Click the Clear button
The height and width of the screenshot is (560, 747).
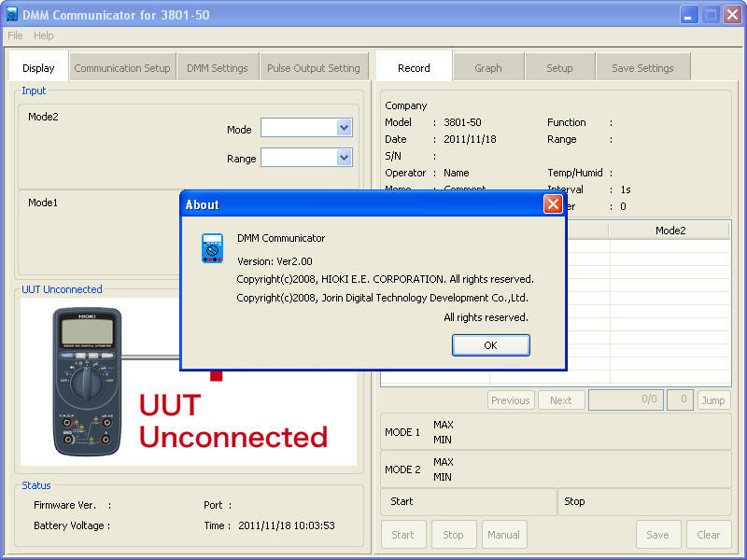pyautogui.click(x=709, y=535)
